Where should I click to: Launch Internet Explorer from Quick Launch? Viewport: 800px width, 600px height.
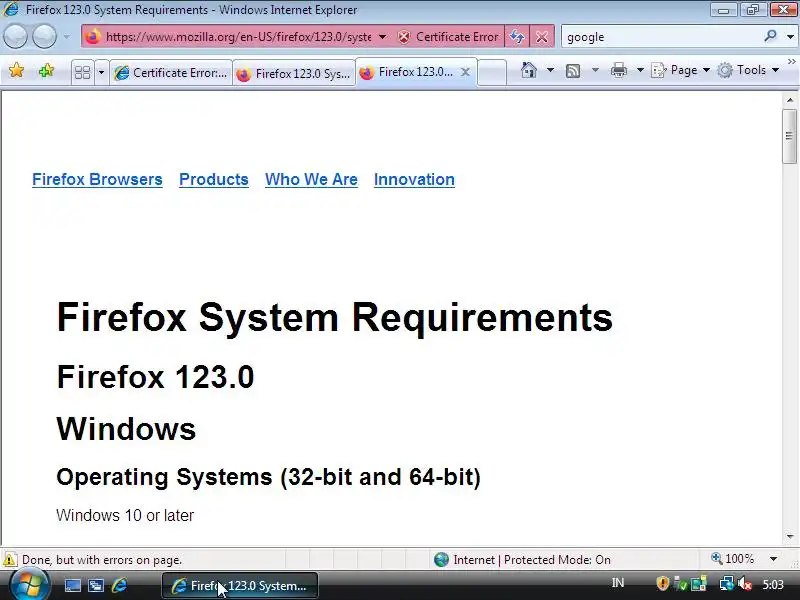119,585
